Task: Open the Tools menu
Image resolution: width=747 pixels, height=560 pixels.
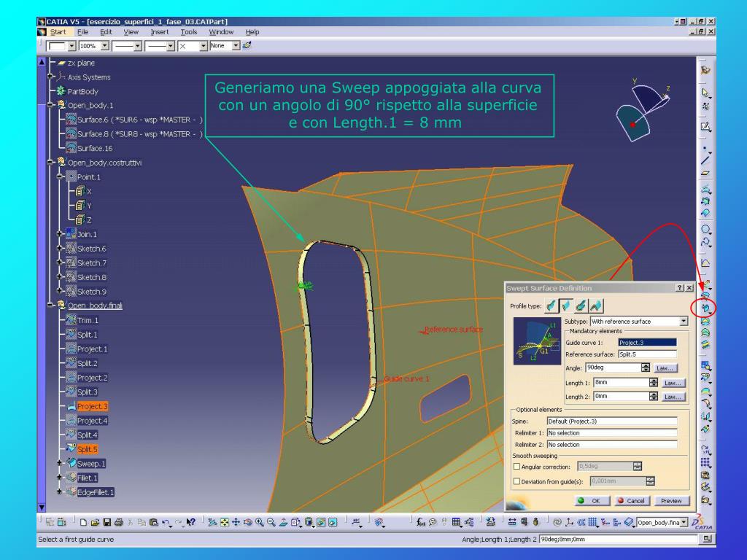Action: coord(189,32)
